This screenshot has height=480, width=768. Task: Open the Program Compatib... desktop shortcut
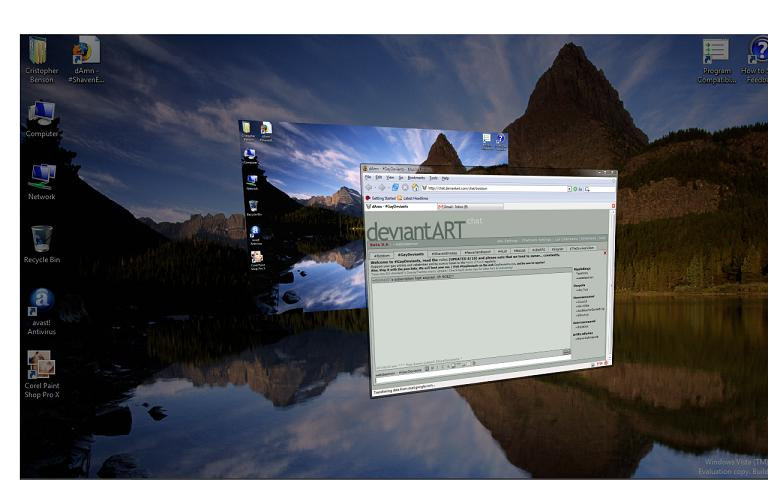click(x=716, y=61)
